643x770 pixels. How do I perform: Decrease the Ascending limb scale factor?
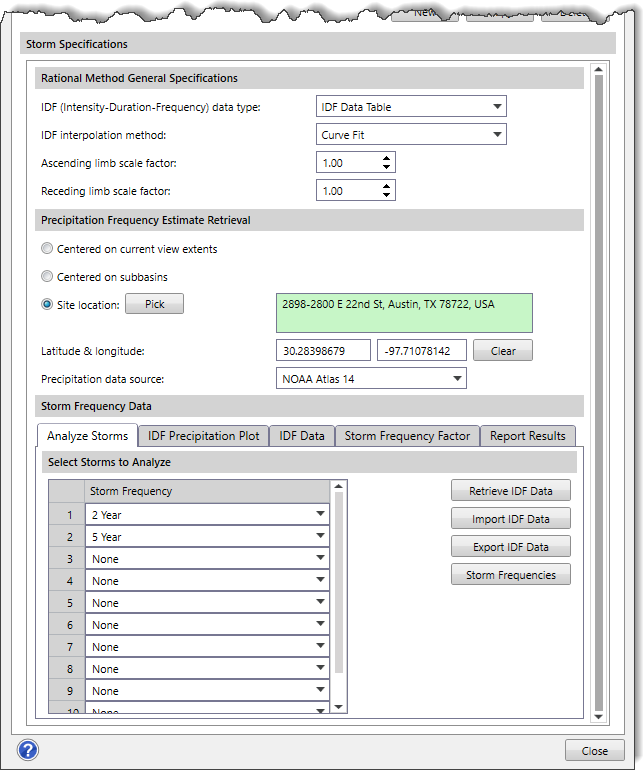coord(387,167)
